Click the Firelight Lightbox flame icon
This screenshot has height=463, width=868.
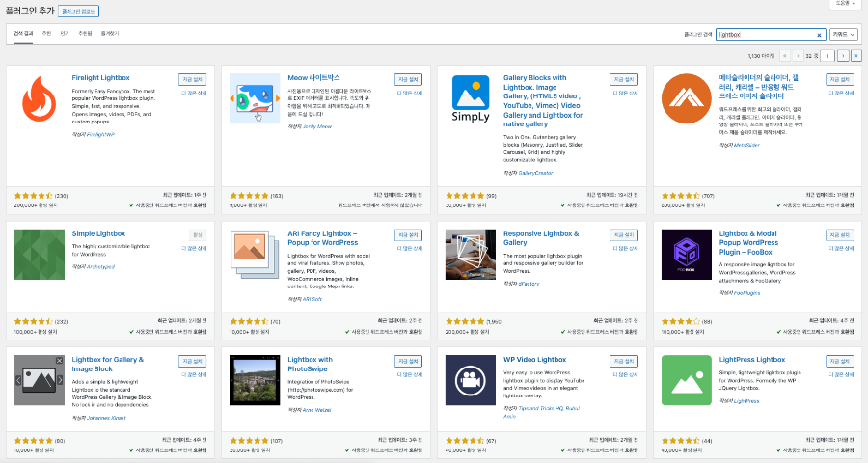(40, 98)
